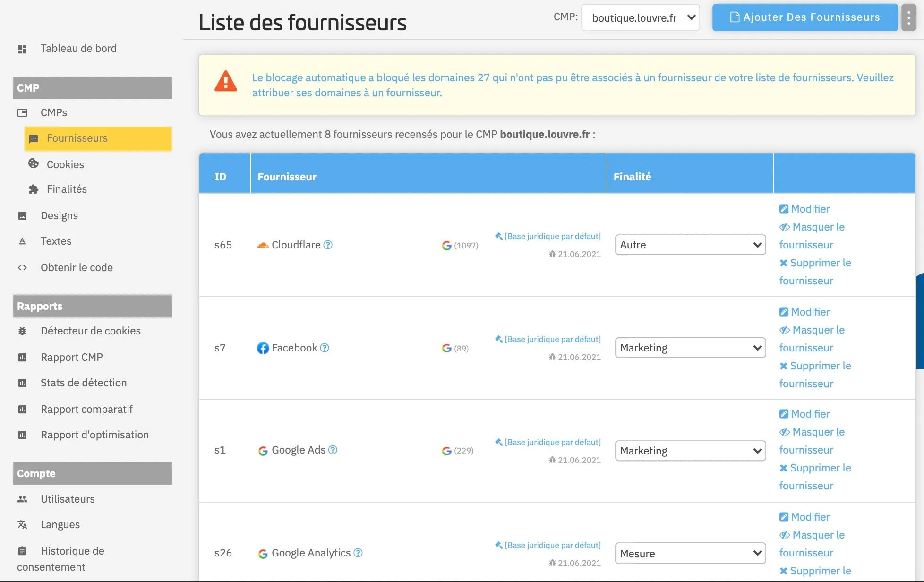
Task: Click the bug icon beside Détecteur de cookies
Action: 22,331
